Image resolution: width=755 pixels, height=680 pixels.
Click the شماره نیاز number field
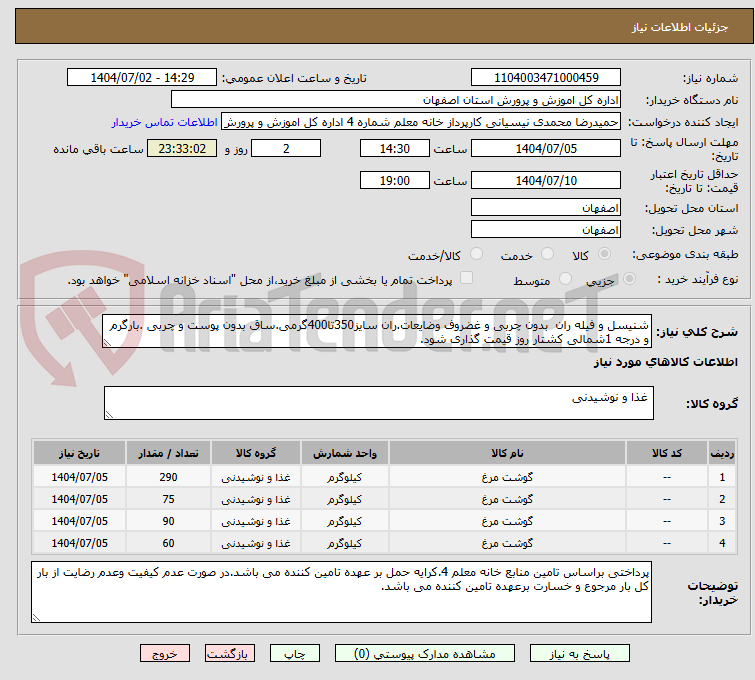pyautogui.click(x=546, y=77)
